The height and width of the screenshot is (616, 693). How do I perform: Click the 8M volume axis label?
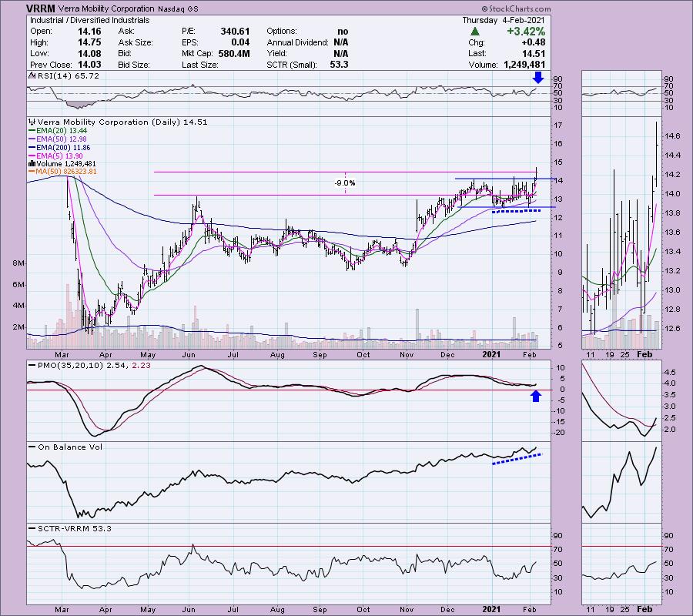[x=18, y=263]
